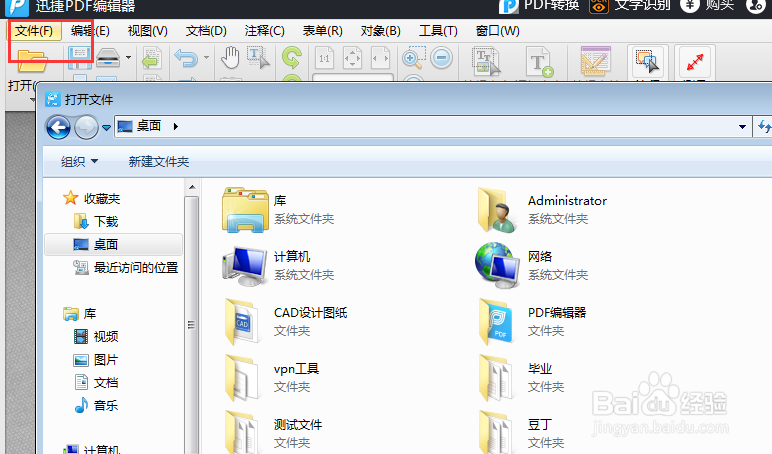This screenshot has height=454, width=772.
Task: Select 文档 library in navigation pane
Action: pos(96,383)
